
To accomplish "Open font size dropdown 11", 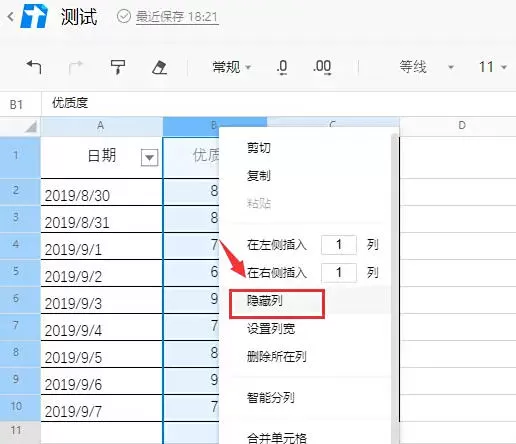I will tap(493, 67).
